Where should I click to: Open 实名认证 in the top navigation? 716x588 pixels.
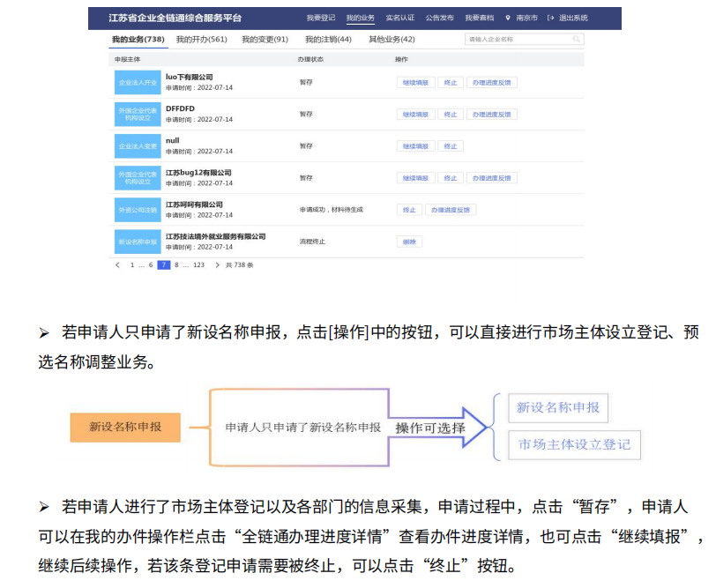coord(400,18)
